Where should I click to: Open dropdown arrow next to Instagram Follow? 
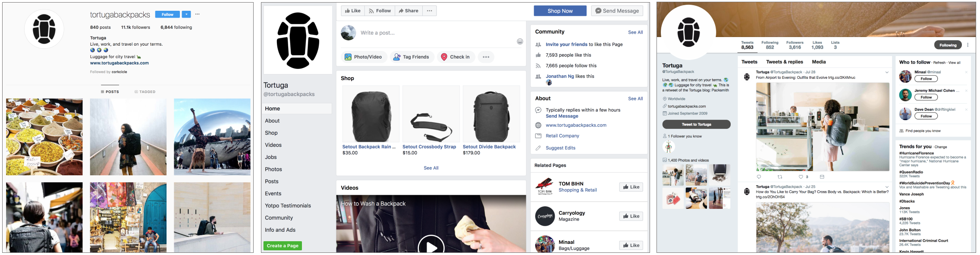click(186, 14)
